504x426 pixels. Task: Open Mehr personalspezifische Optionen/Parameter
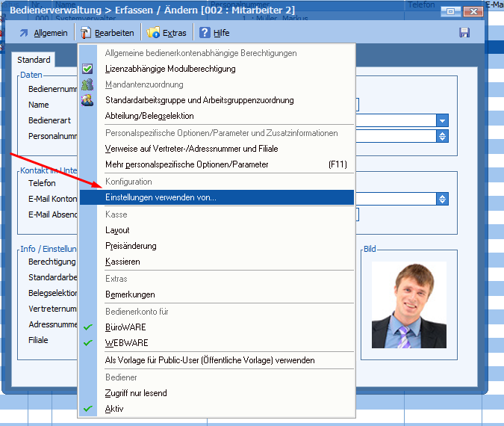[x=187, y=164]
